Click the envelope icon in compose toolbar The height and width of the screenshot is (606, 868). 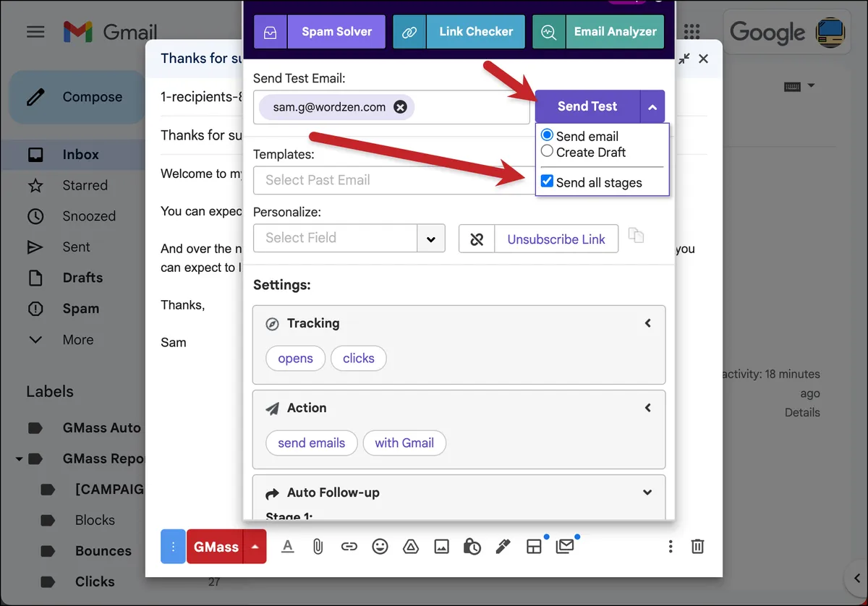tap(565, 547)
